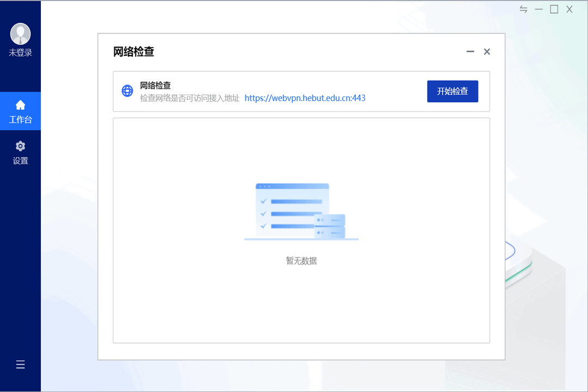Click the switch-server arrows icon in titlebar
Screen dimensions: 588x392
tap(523, 9)
